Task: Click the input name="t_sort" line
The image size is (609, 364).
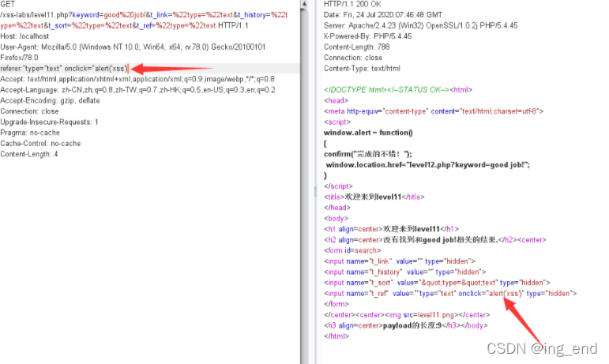Action: pyautogui.click(x=437, y=283)
